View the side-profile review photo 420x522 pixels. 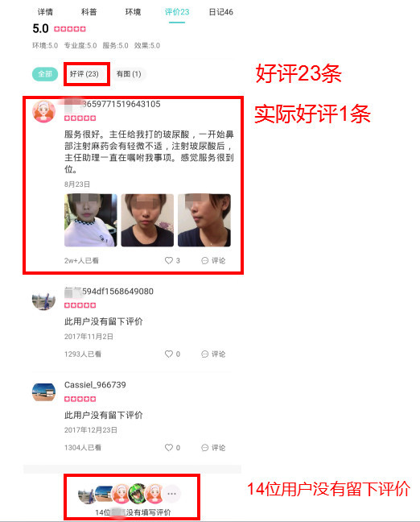pos(204,220)
